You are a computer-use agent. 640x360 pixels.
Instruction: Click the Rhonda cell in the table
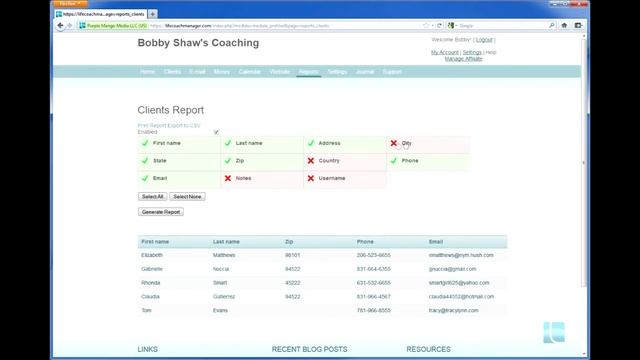pyautogui.click(x=151, y=283)
